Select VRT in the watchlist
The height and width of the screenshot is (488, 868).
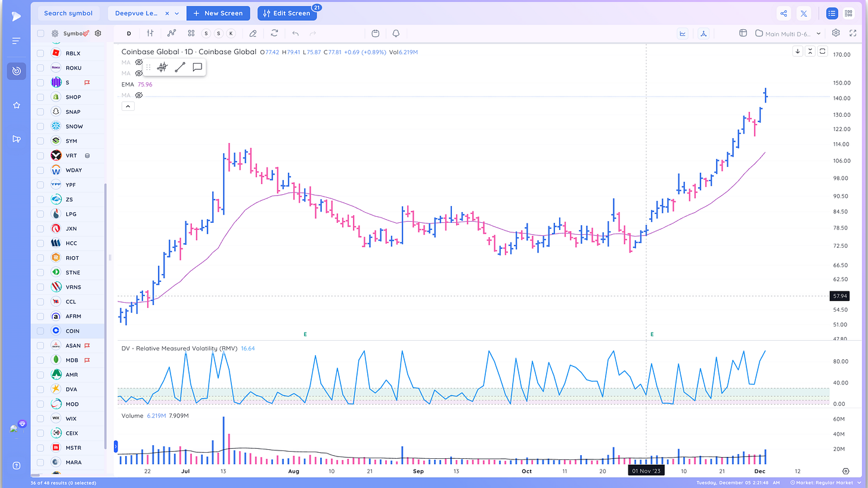69,156
